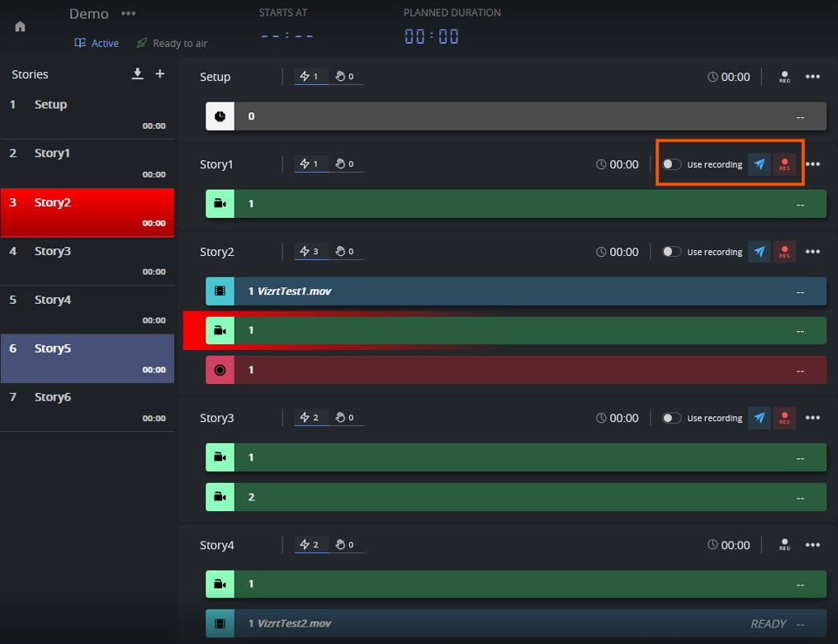Open the Story1 manual elements tab
This screenshot has height=644, width=838.
(345, 164)
